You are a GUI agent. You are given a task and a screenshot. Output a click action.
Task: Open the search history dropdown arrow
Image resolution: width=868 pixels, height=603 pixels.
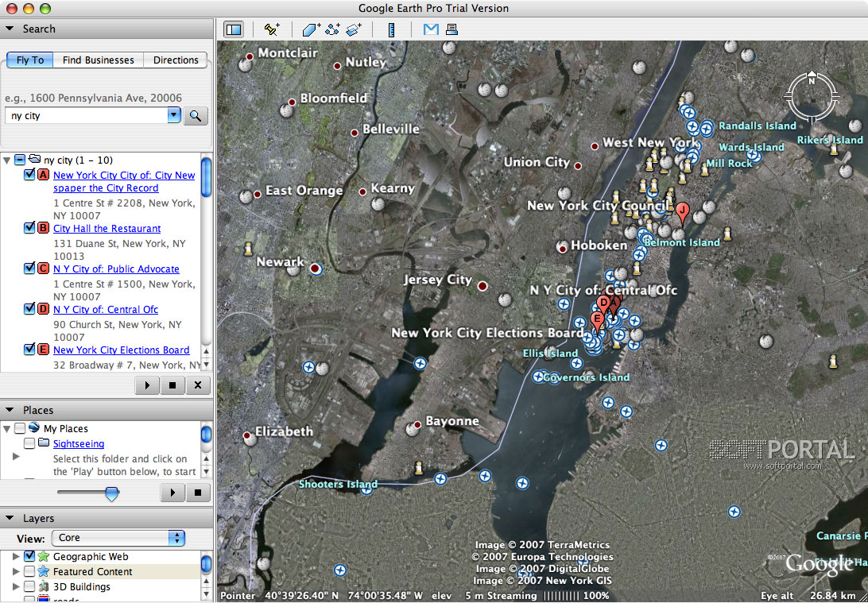[174, 116]
